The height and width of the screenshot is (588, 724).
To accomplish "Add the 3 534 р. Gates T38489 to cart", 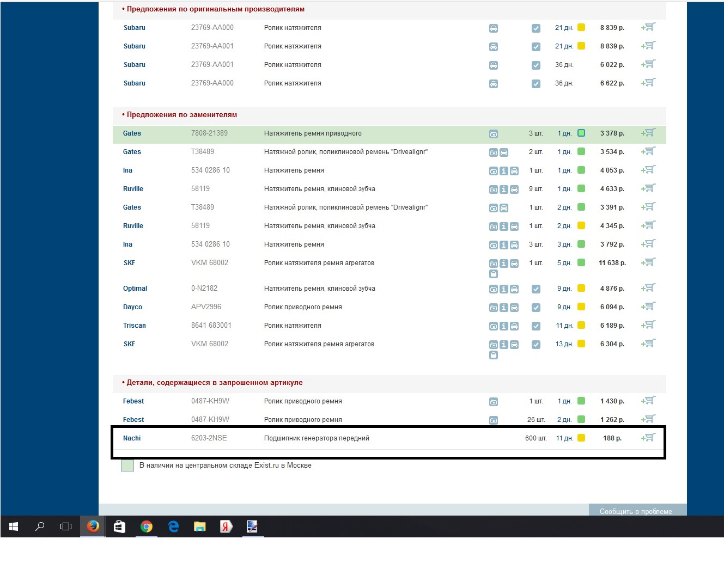I will 648,151.
